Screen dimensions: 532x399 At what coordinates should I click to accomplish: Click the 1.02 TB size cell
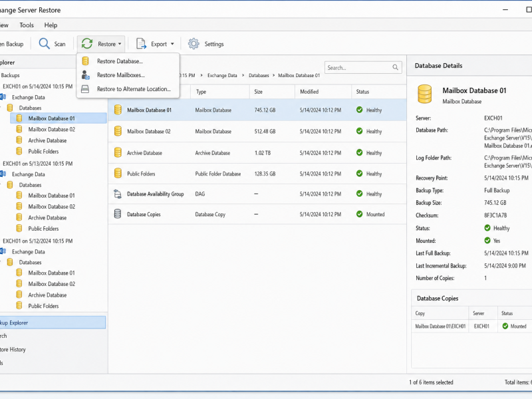coord(263,153)
